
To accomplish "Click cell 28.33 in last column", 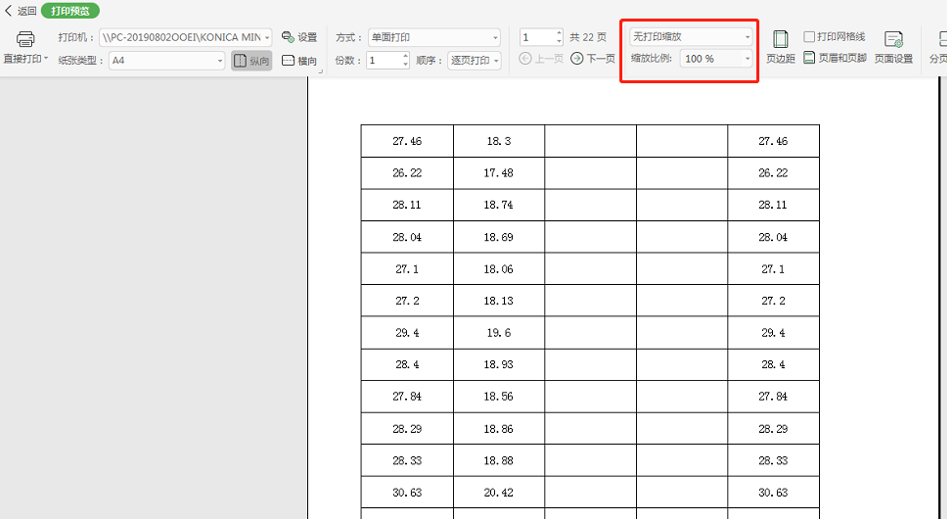I will click(773, 461).
